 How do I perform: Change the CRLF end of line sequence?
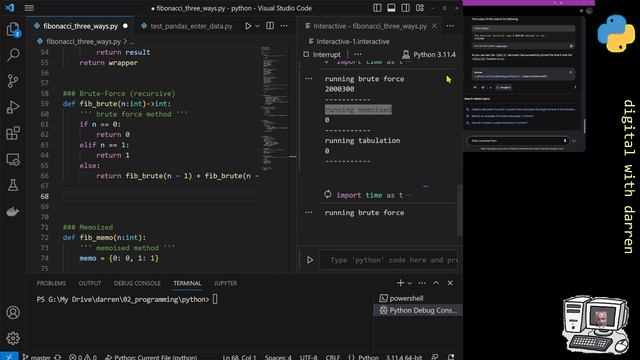333,357
